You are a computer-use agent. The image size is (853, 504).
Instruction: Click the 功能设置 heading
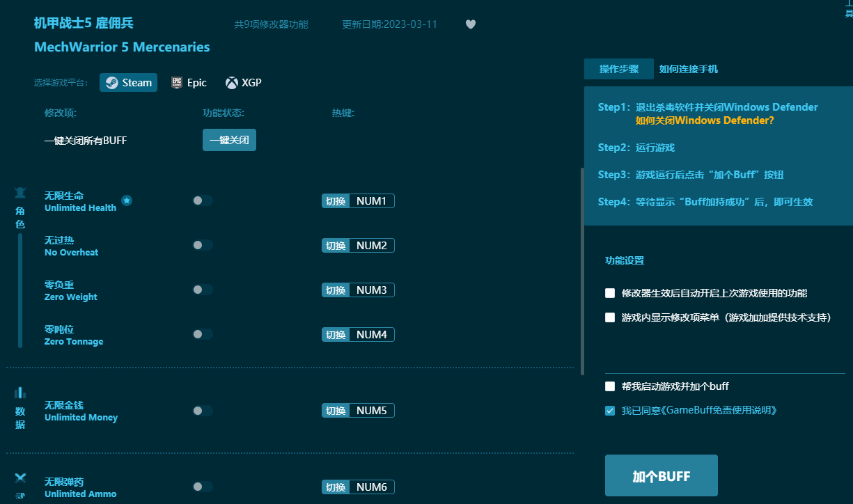[625, 261]
